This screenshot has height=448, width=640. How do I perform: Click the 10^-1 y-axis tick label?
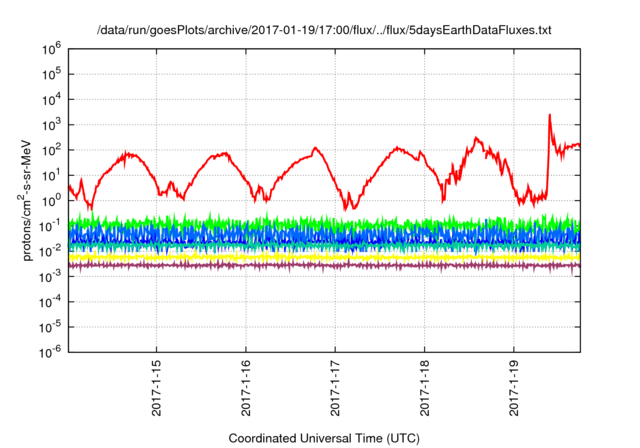point(50,226)
